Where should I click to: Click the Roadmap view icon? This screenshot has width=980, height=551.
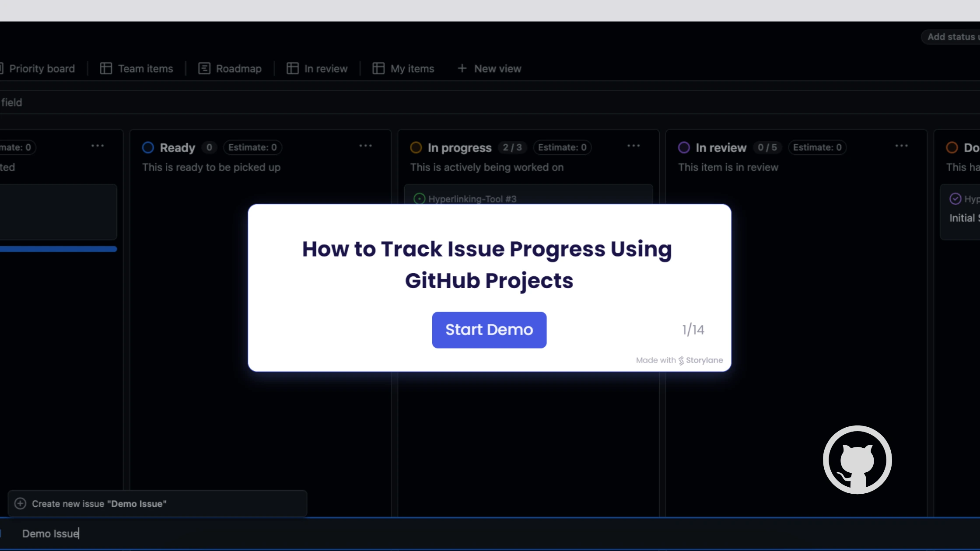[x=204, y=68]
